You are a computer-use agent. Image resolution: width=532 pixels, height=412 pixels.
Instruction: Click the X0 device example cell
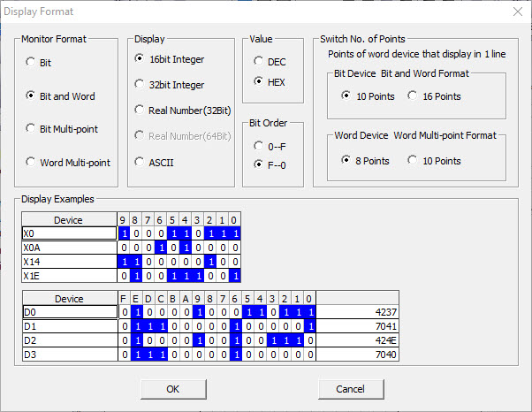(x=69, y=233)
